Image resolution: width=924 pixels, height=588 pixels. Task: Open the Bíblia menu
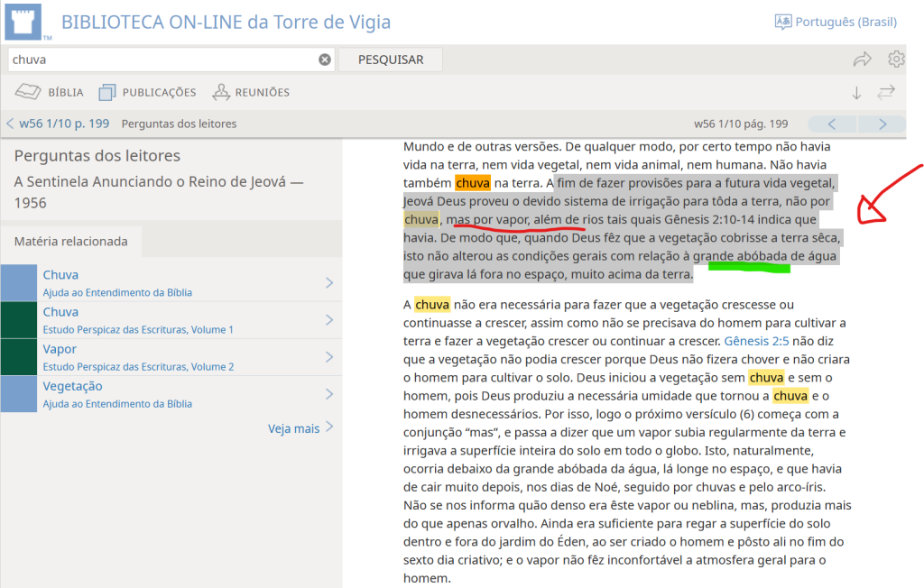coord(51,92)
